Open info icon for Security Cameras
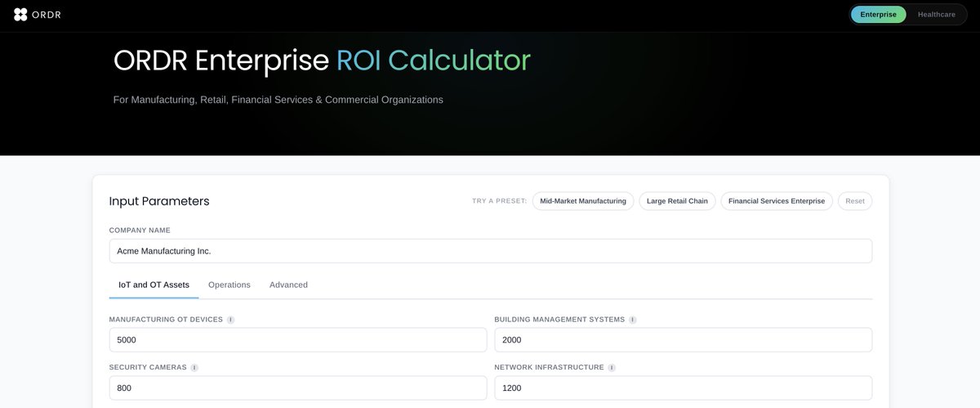The height and width of the screenshot is (408, 980). (x=194, y=368)
